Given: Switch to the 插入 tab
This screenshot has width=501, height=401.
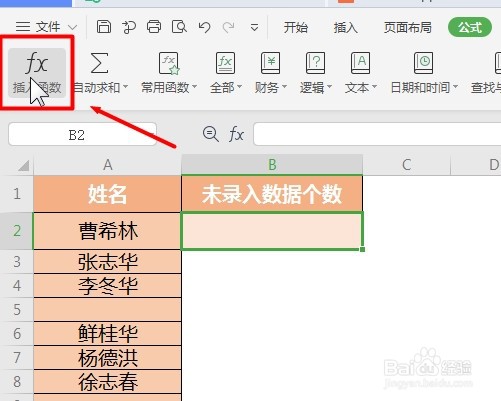Looking at the screenshot, I should (x=346, y=27).
